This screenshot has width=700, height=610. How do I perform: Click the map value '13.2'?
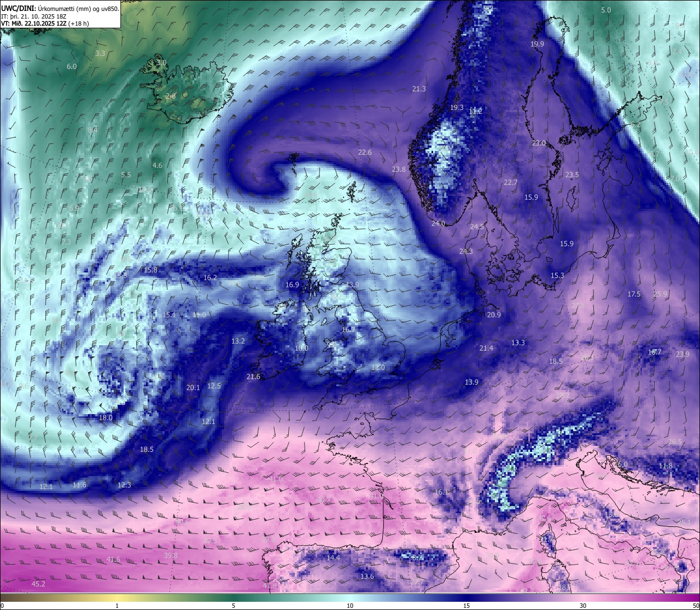click(238, 340)
